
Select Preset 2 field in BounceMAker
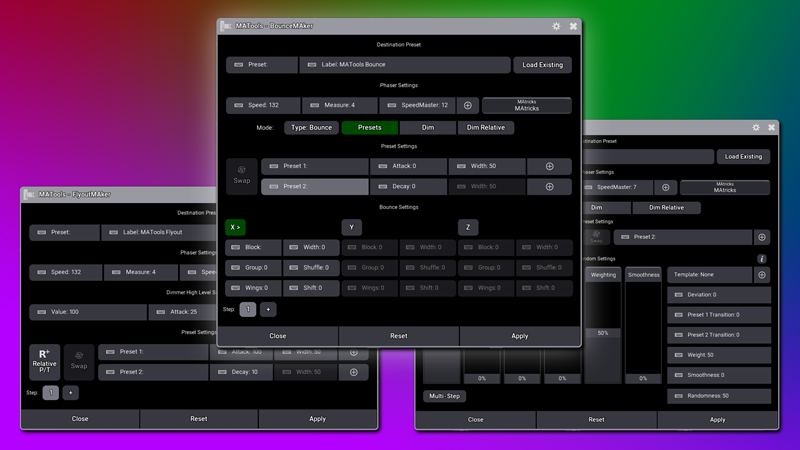point(315,187)
